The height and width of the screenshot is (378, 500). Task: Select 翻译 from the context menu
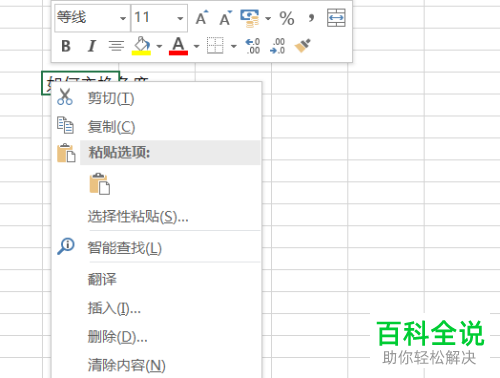157,279
